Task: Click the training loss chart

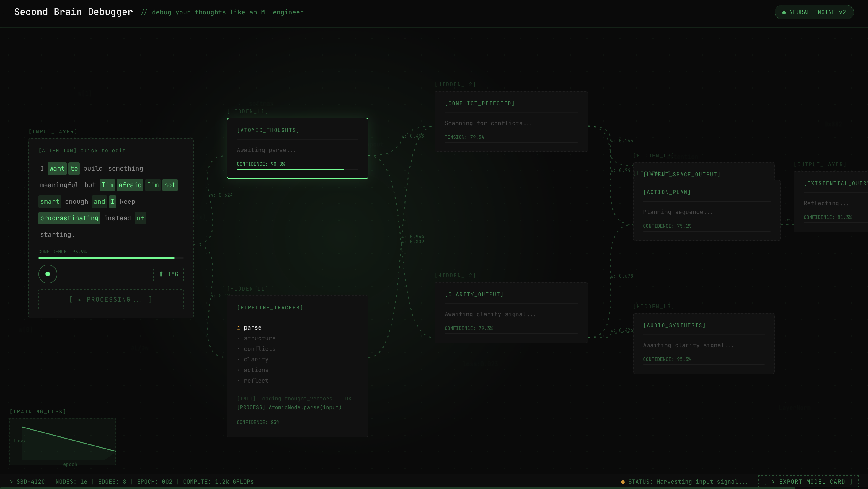Action: pos(63,442)
